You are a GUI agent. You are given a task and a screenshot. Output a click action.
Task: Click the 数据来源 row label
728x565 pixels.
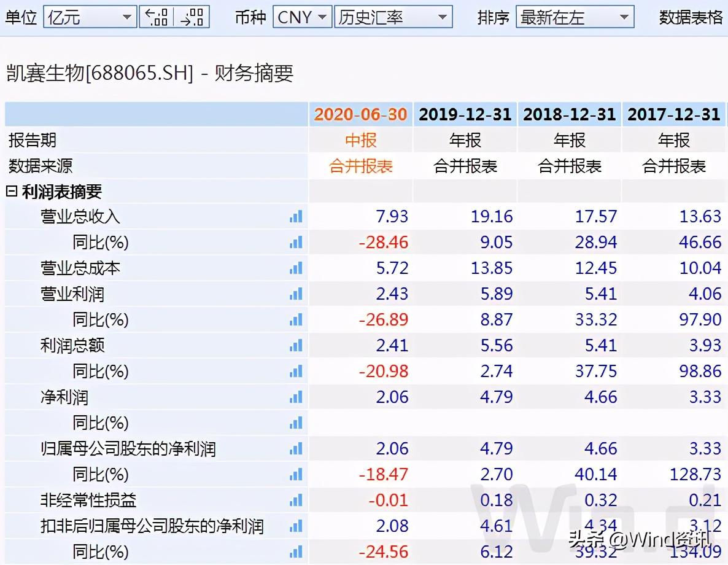pyautogui.click(x=41, y=166)
